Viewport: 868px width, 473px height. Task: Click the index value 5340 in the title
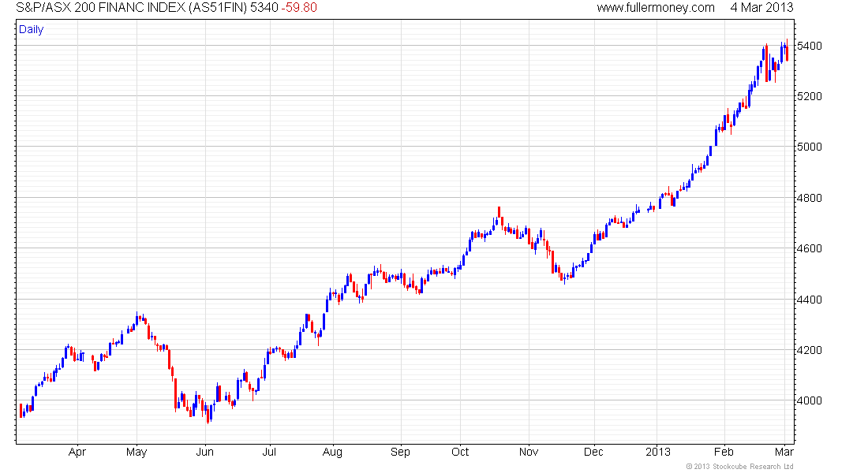264,8
